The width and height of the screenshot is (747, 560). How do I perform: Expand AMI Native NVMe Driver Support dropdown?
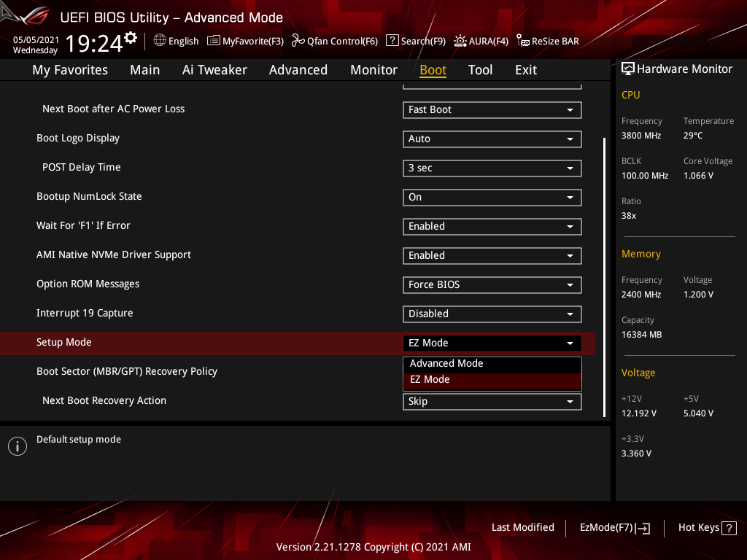pyautogui.click(x=492, y=256)
